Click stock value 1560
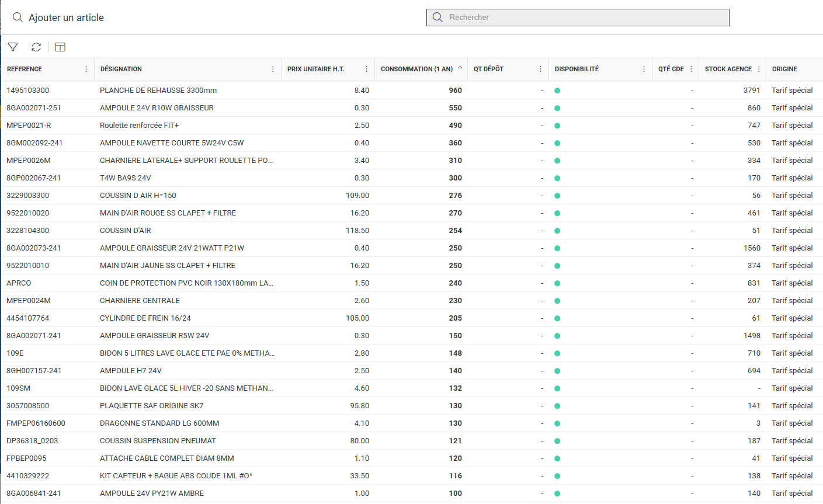823x504 pixels. tap(752, 248)
